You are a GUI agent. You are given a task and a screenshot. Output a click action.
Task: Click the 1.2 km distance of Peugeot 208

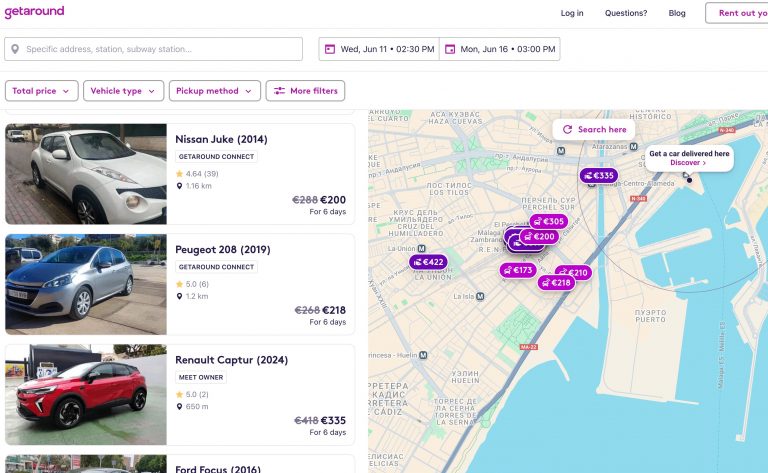click(192, 296)
